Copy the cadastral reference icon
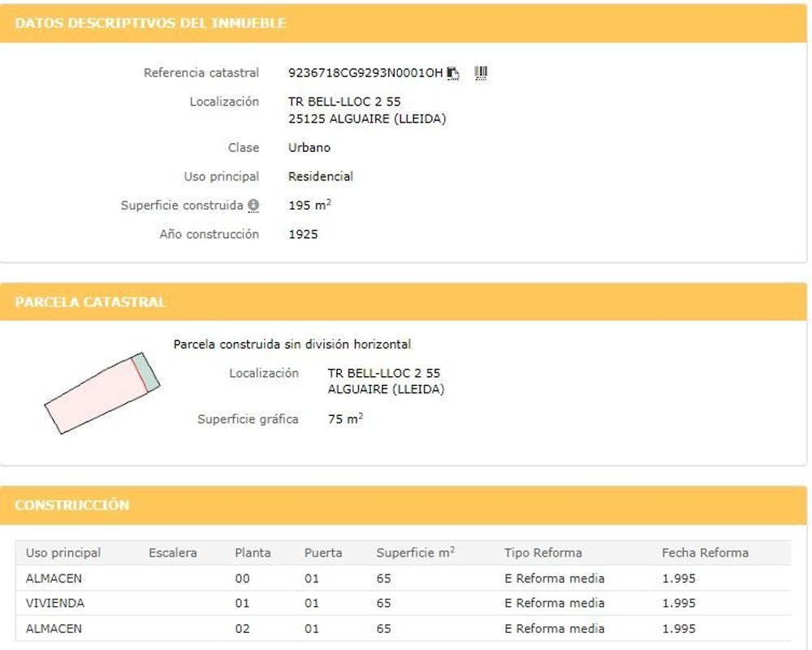 tap(452, 73)
